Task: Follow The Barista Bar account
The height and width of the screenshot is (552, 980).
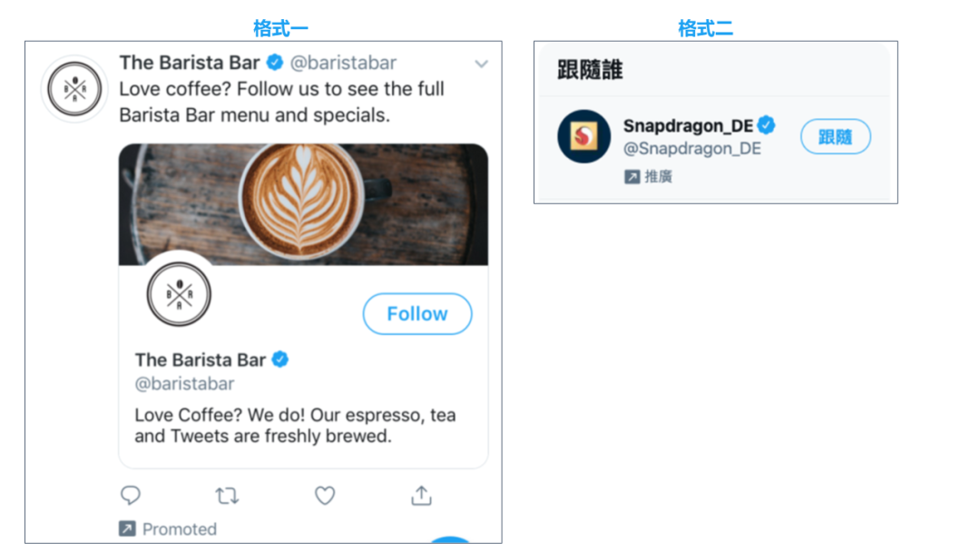Action: coord(416,313)
